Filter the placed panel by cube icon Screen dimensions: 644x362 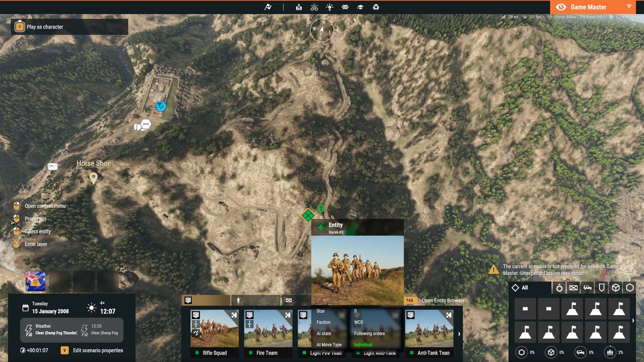pos(615,288)
